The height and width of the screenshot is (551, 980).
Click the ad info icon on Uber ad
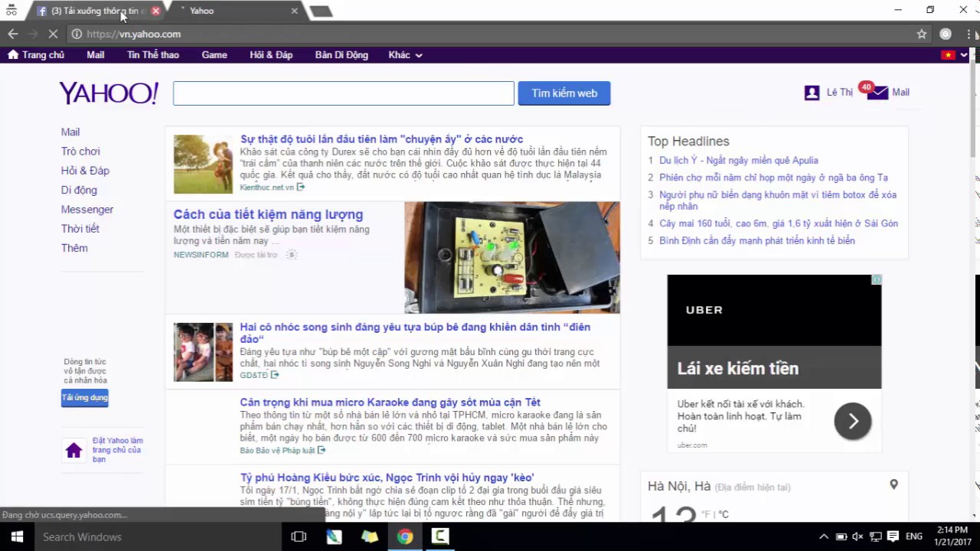click(x=877, y=279)
